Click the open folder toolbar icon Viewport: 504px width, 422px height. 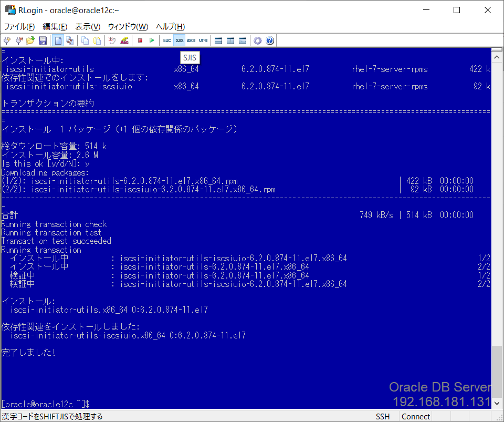(x=29, y=40)
